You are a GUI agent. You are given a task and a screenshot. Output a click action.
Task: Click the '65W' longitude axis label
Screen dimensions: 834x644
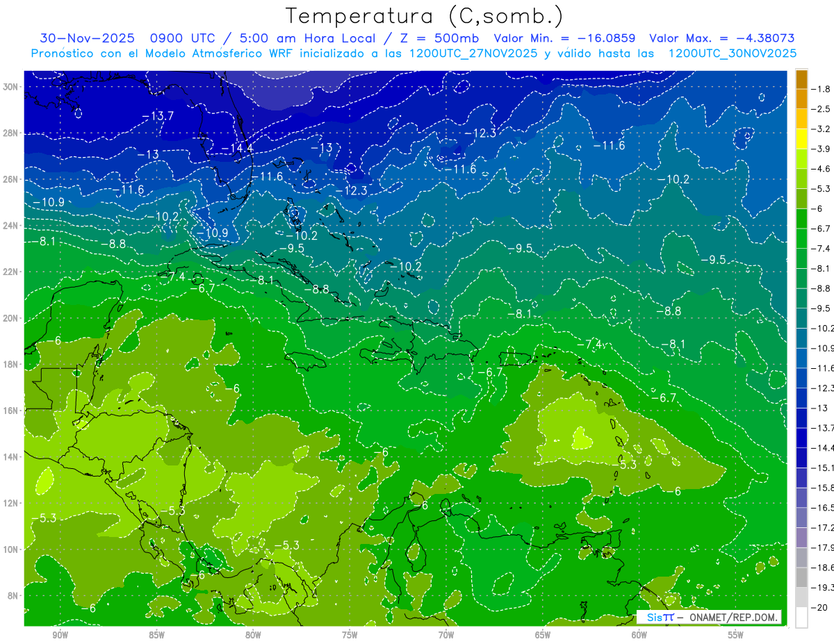pyautogui.click(x=543, y=635)
